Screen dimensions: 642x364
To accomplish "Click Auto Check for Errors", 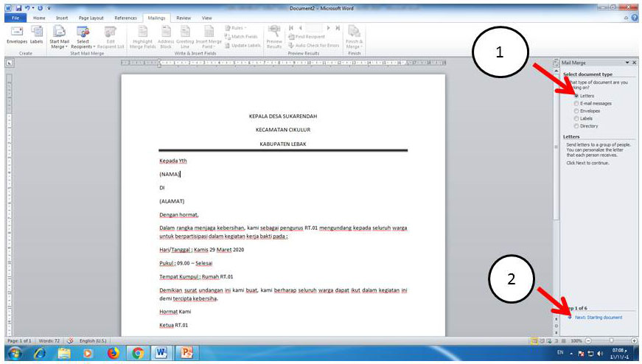I will pos(314,46).
